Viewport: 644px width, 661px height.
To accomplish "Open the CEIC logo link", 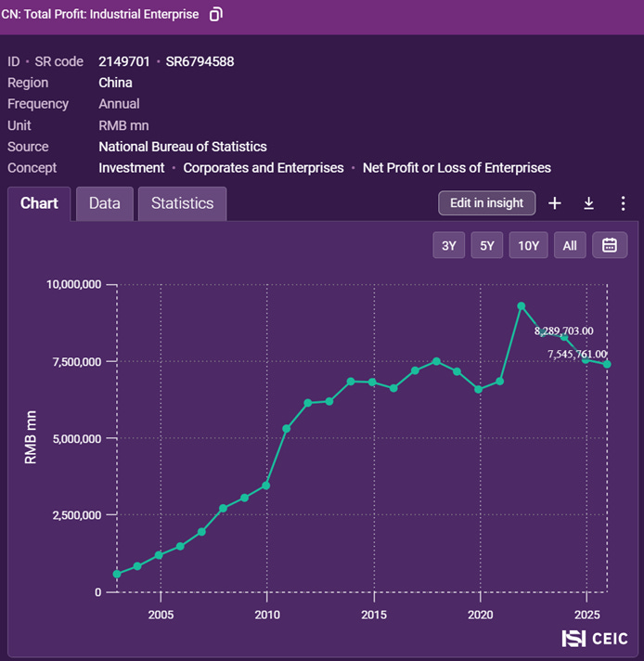I will point(595,638).
